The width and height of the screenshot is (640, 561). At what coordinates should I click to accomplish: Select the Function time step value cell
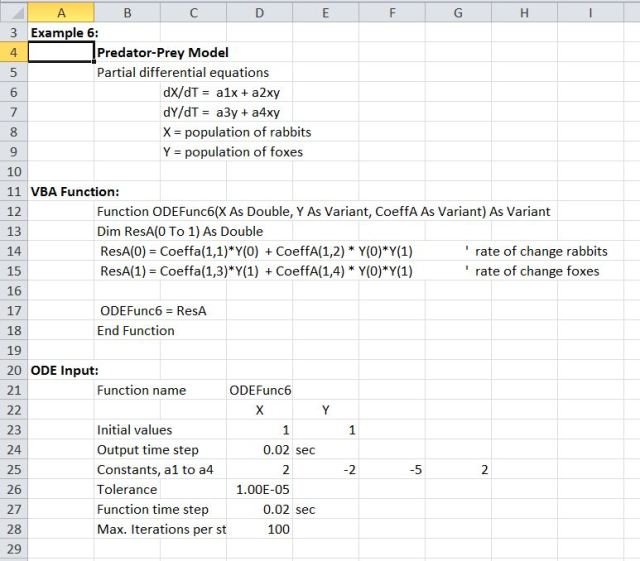tap(260, 510)
